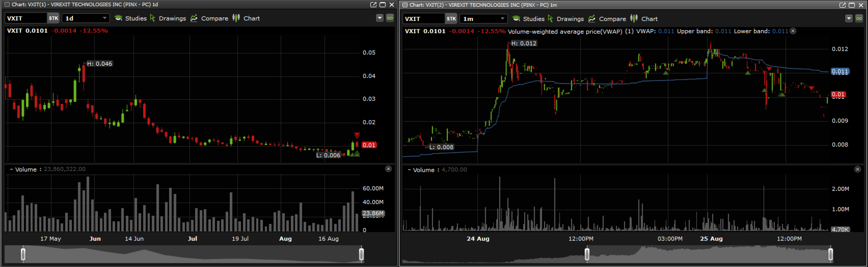This screenshot has height=267, width=868.
Task: Click STK button in left chart
Action: point(53,18)
